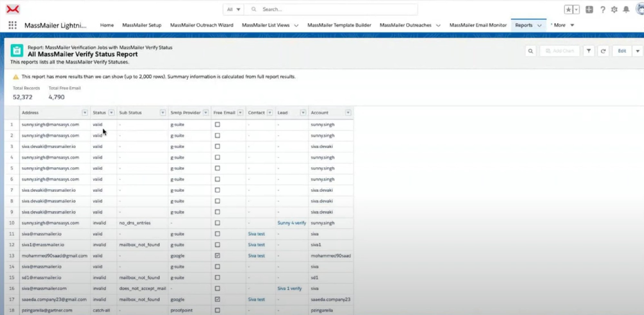644x315 pixels.
Task: Go to the Home tab
Action: click(107, 25)
